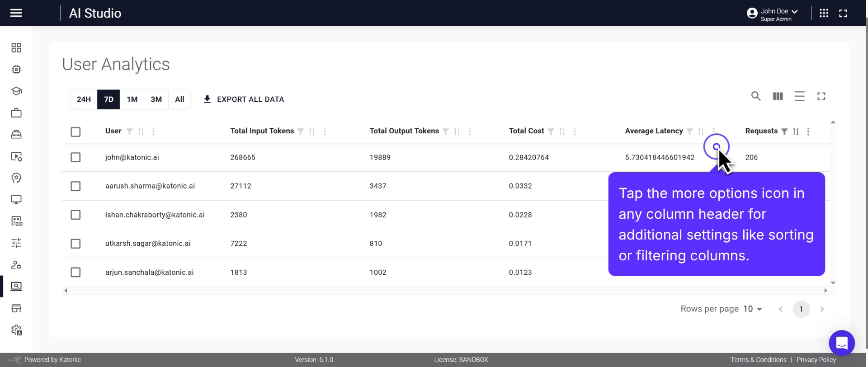Open the screen search icon in sidebar

[16, 287]
